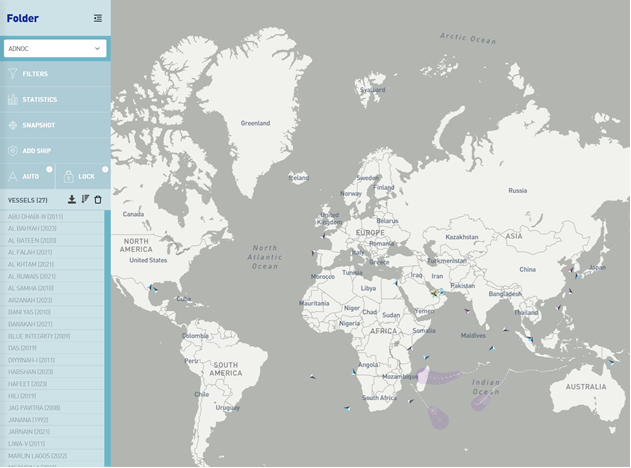Select vessel ARZANAH [2023]
Viewport: 631px width, 468px height.
(52, 300)
